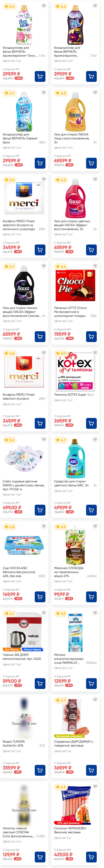Favorite the Merci молочного шоколада chocolates

[44, 179]
